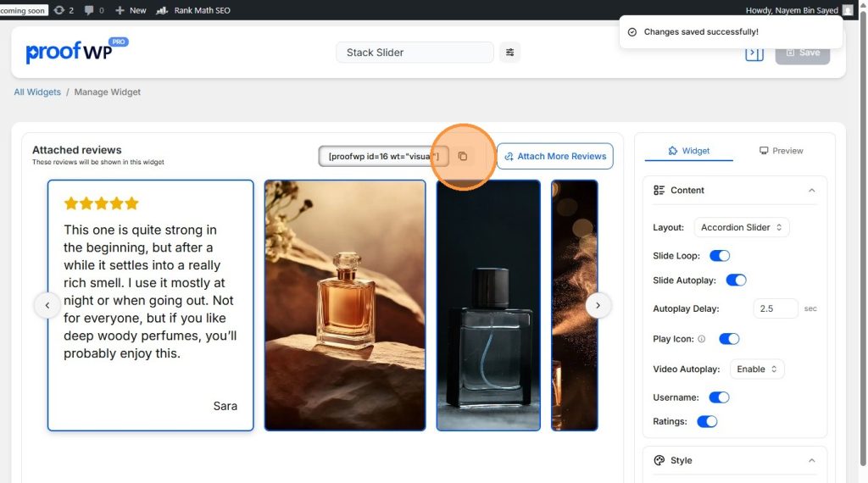Click the shortcode text field
The width and height of the screenshot is (868, 483).
[x=384, y=157]
